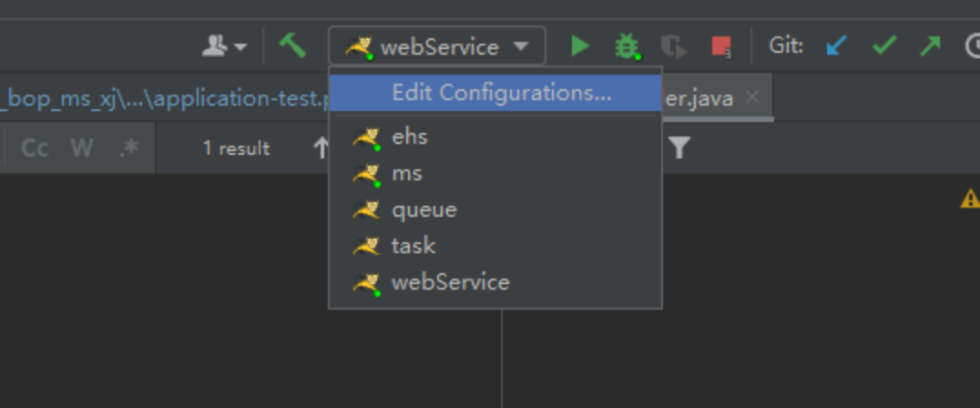Update project with Git blue arrow
The image size is (980, 408).
(835, 46)
